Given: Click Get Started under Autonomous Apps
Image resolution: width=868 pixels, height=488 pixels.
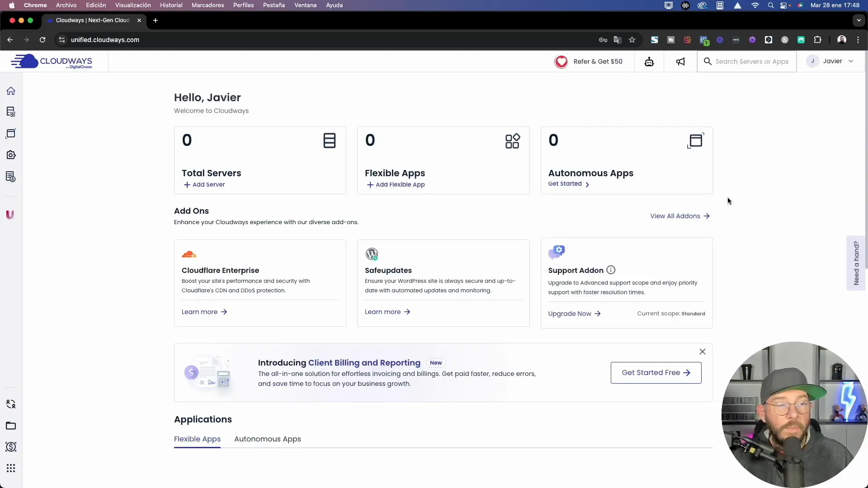Looking at the screenshot, I should click(x=569, y=184).
